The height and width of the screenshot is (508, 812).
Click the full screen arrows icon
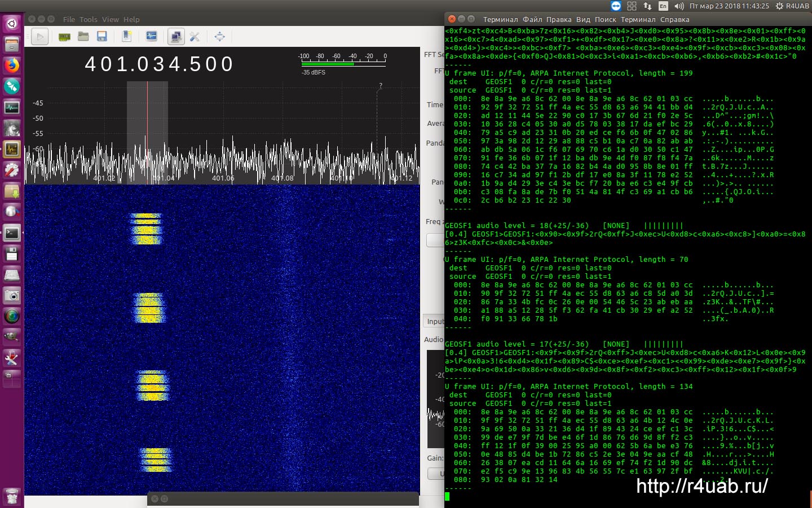tap(220, 37)
